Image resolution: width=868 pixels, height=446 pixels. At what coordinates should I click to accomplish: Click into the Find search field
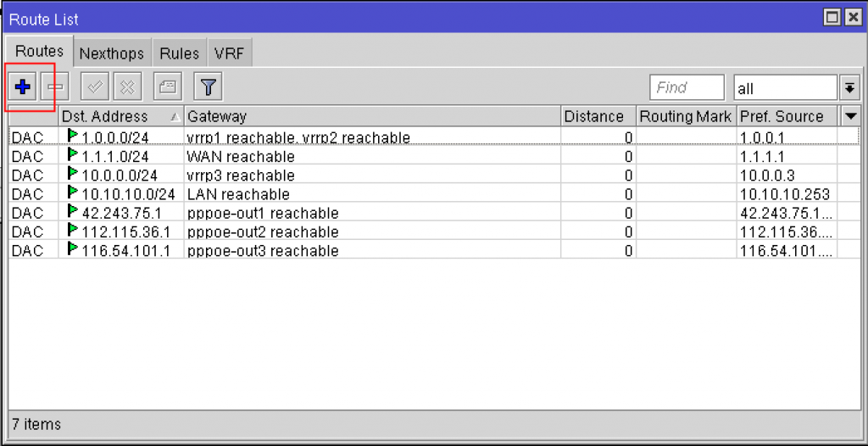(x=687, y=87)
